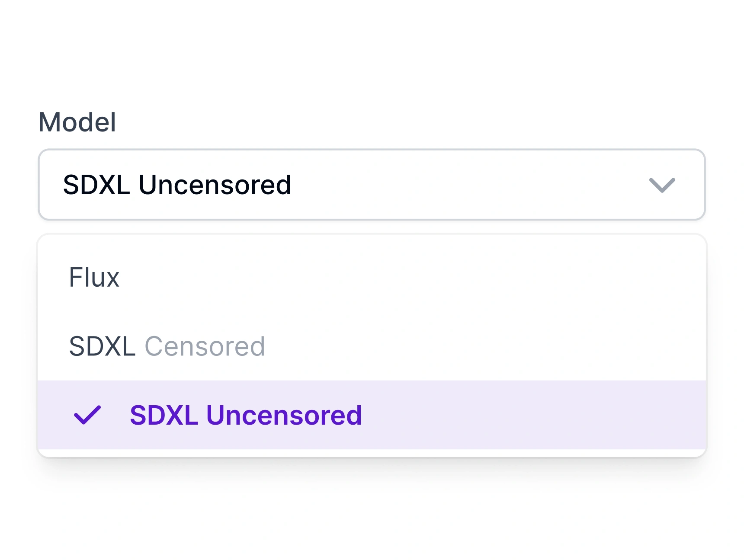Click the gray arrow icon beside SDXL Uncensored
The image size is (744, 560).
pyautogui.click(x=662, y=185)
